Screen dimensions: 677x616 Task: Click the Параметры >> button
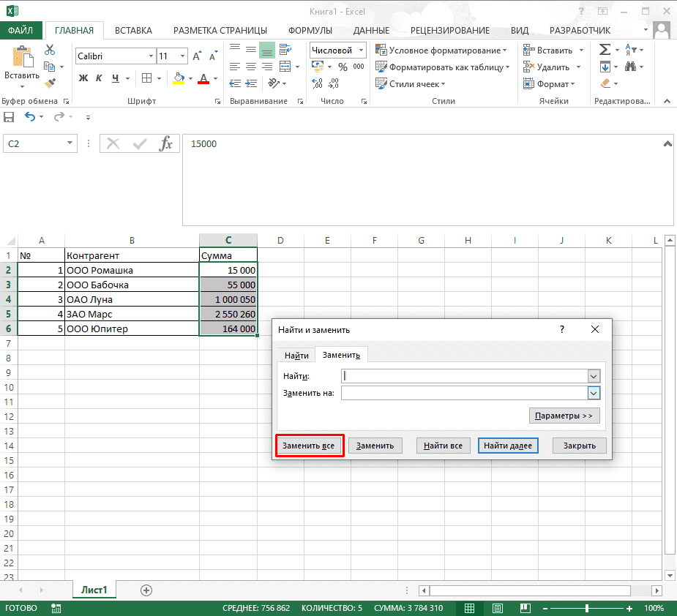click(x=564, y=416)
